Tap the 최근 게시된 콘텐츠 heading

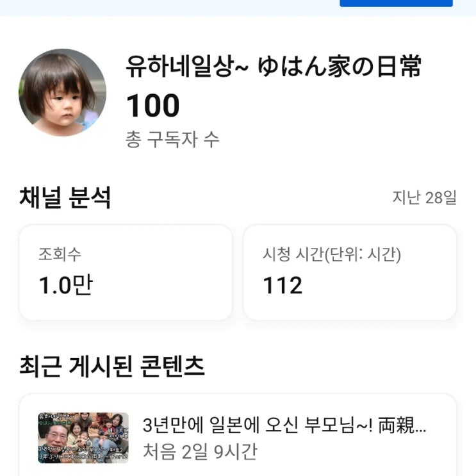[x=112, y=366]
